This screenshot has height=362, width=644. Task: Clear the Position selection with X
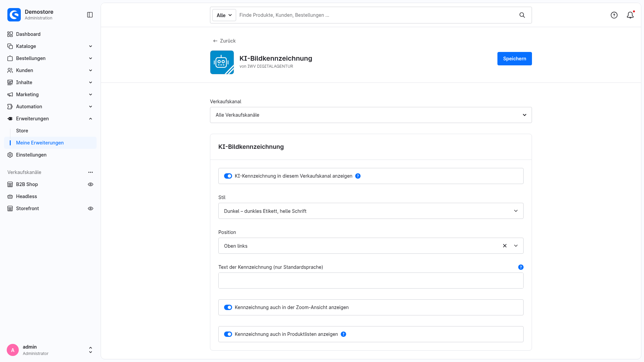(505, 246)
